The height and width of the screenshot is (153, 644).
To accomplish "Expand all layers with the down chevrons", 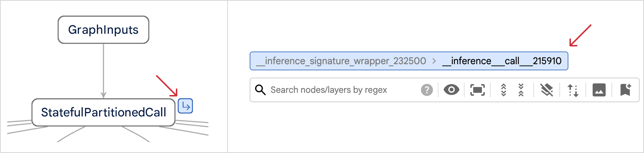I will pyautogui.click(x=503, y=90).
